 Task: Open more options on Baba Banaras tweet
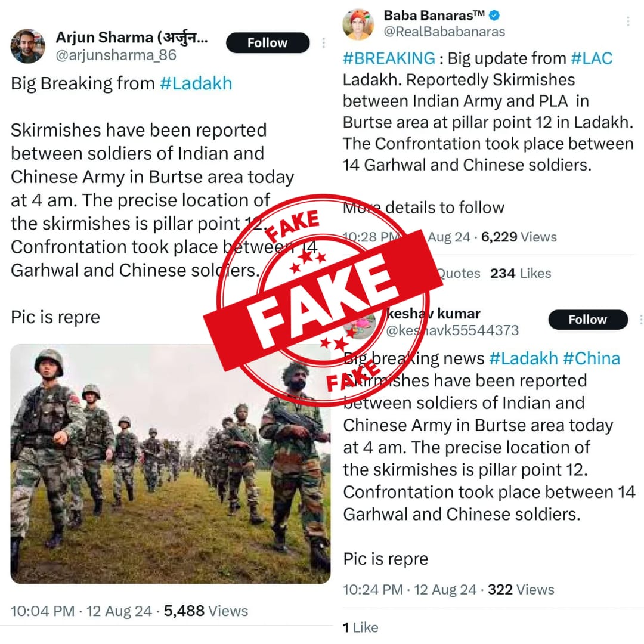[x=628, y=21]
